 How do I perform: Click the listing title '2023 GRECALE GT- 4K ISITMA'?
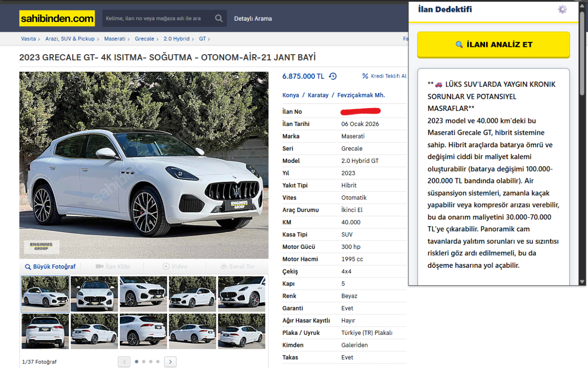[168, 57]
